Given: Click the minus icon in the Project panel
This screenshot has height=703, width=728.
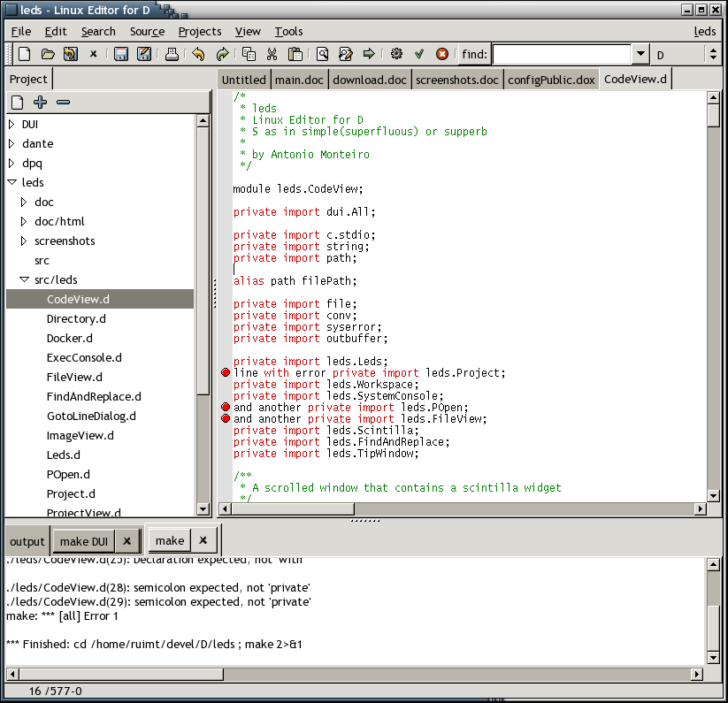Looking at the screenshot, I should coord(63,102).
